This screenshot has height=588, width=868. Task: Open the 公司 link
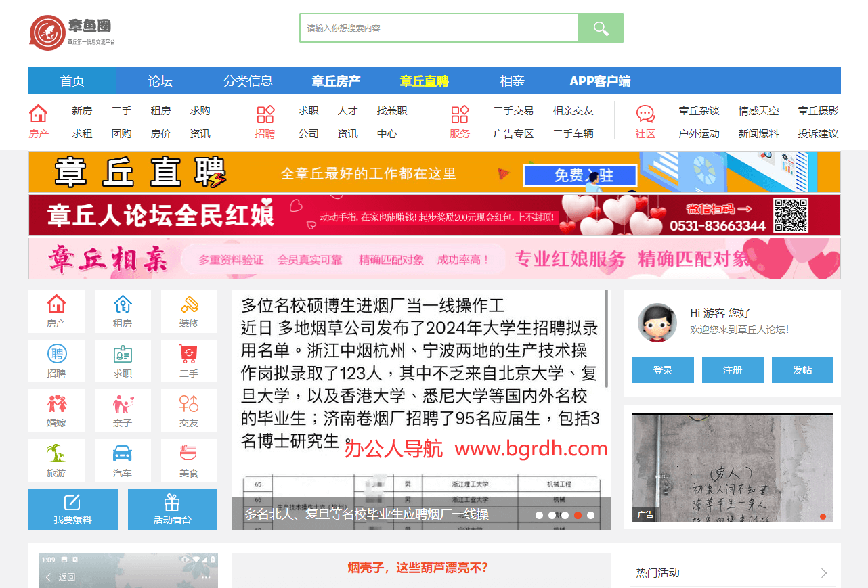point(308,134)
